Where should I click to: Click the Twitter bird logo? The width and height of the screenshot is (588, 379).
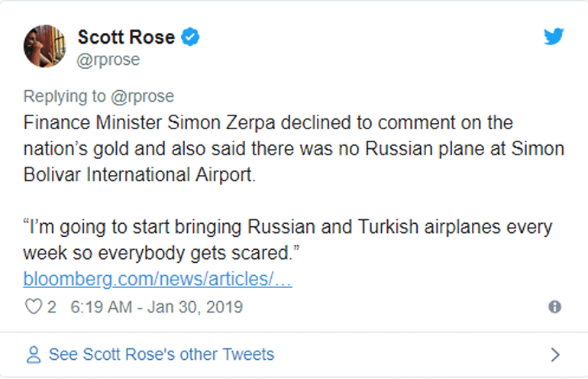tap(554, 36)
